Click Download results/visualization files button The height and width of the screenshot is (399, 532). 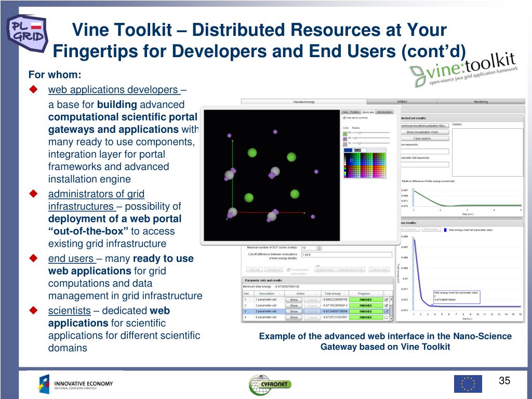[x=425, y=126]
